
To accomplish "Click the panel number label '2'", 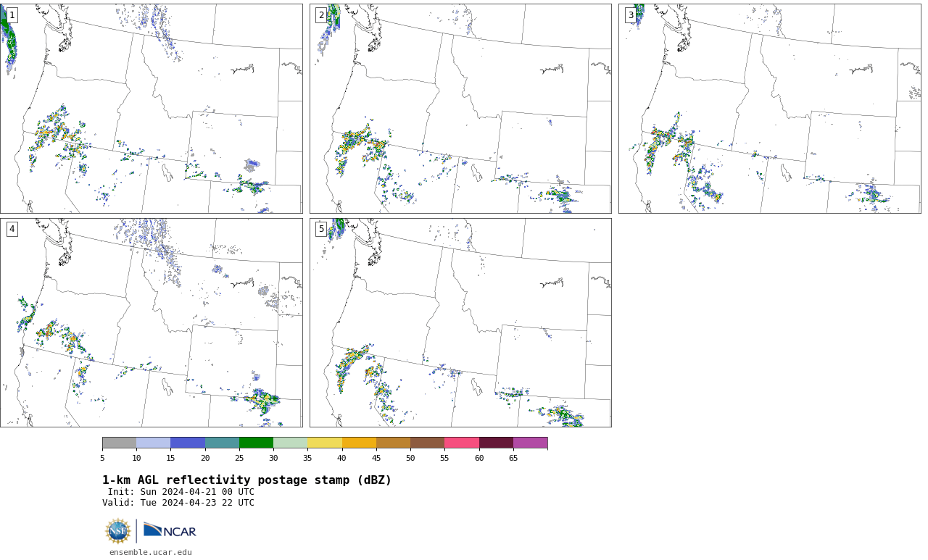I will [321, 15].
